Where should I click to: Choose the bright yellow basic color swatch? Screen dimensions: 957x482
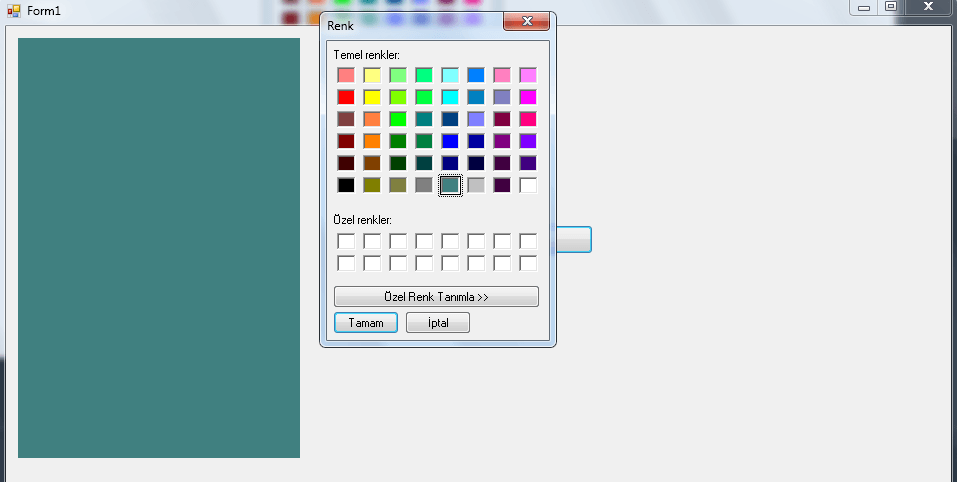372,97
